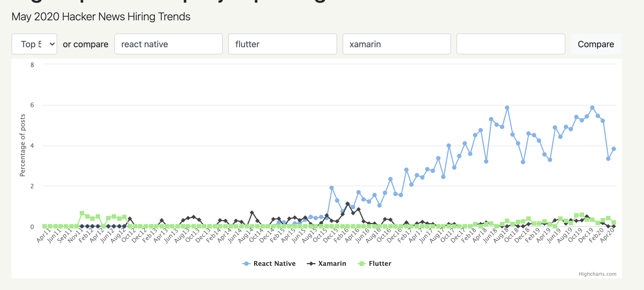Click the react native input field
The image size is (644, 290).
click(x=168, y=44)
